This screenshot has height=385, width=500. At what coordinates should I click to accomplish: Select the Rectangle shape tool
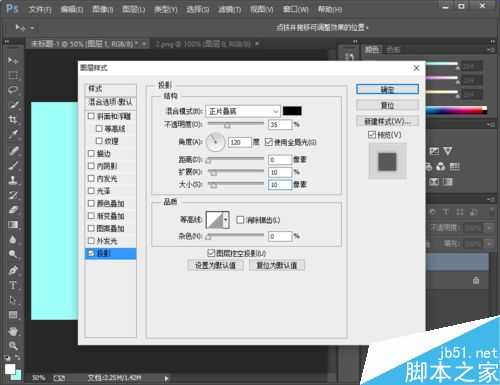(x=13, y=315)
